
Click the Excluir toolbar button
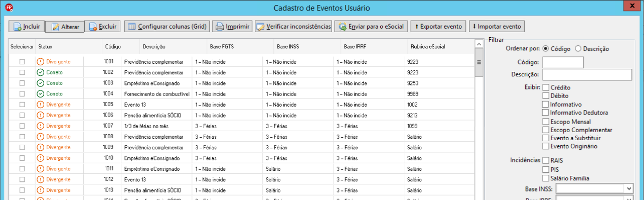(102, 27)
